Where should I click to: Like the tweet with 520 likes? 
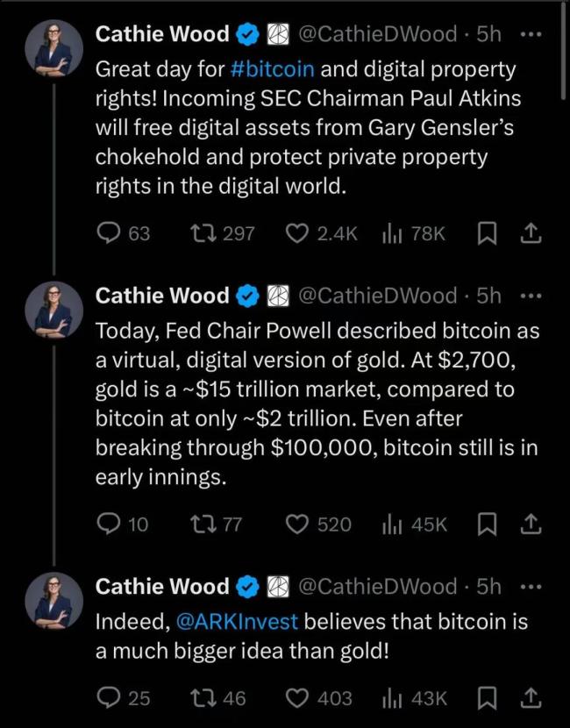[x=299, y=524]
